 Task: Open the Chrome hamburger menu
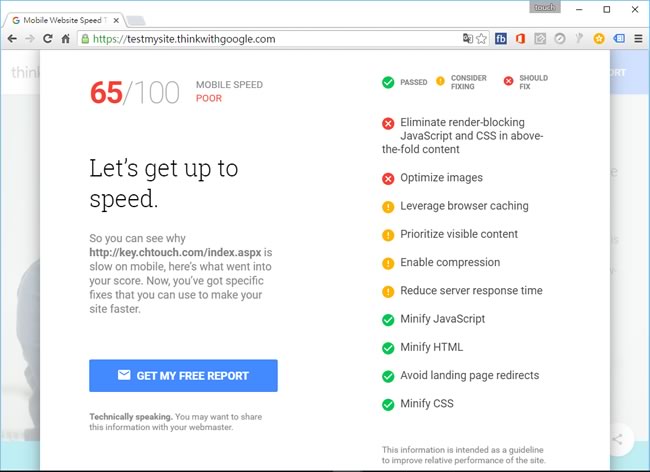[638, 39]
